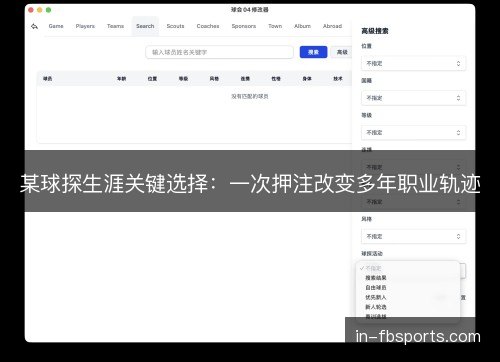Open the Scouts tab
500x362 pixels.
[175, 26]
